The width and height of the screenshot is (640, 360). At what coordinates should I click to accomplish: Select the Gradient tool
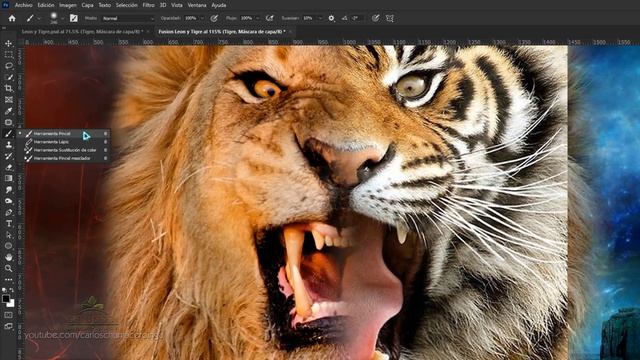(x=9, y=178)
